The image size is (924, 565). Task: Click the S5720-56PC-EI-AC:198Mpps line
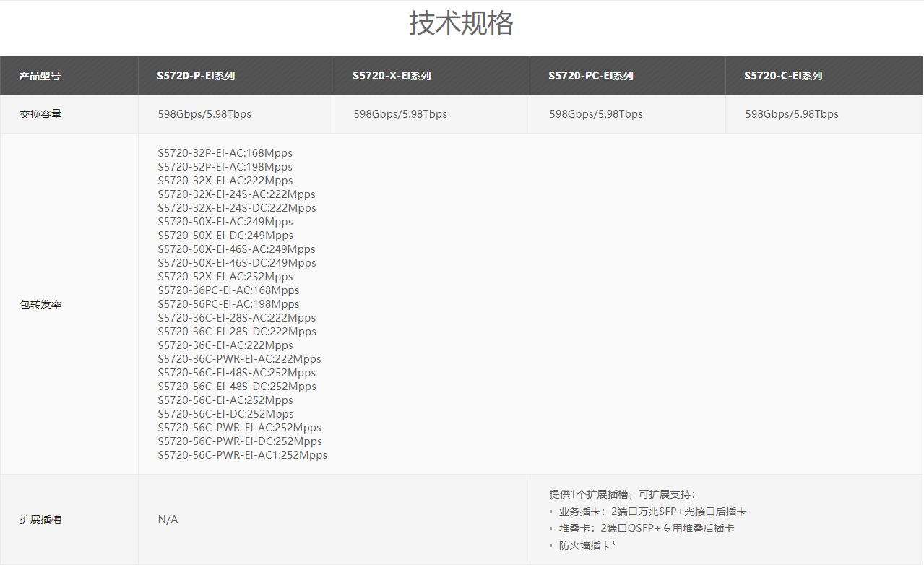228,304
